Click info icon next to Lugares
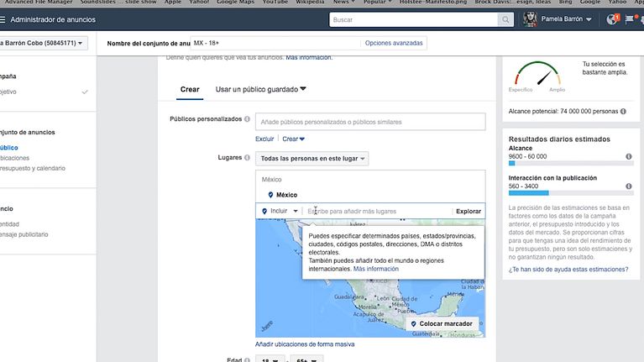This screenshot has height=362, width=644. tap(247, 158)
